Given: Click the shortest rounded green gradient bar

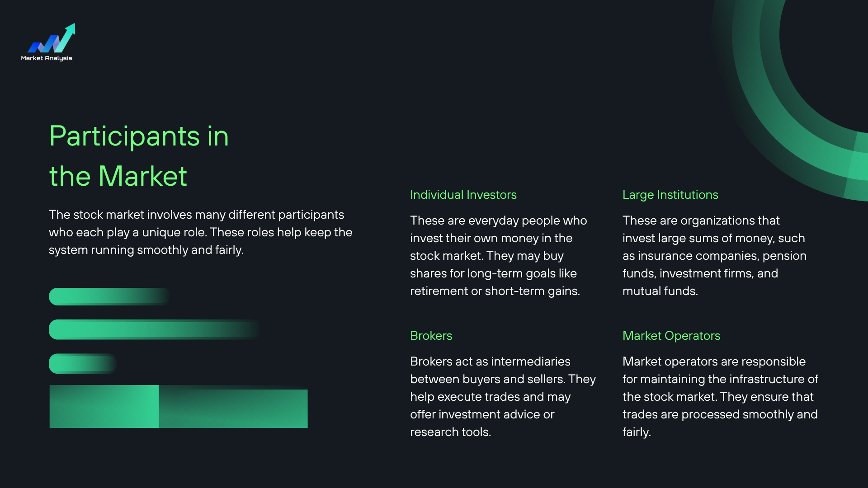Looking at the screenshot, I should click(82, 364).
